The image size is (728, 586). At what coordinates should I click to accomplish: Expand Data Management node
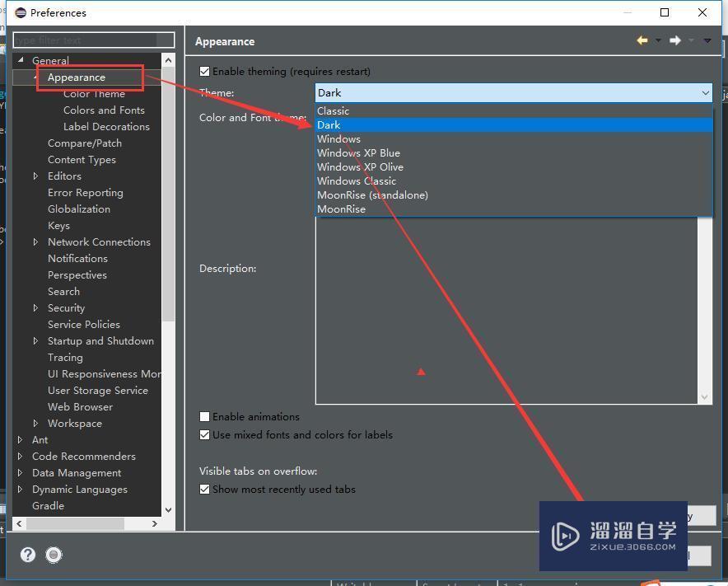[x=20, y=472]
